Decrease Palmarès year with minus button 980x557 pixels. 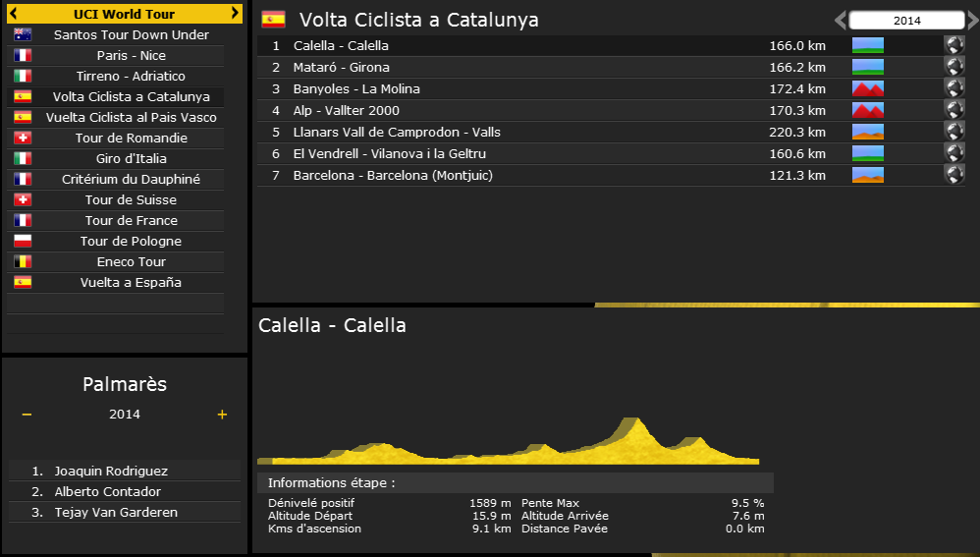click(x=27, y=415)
